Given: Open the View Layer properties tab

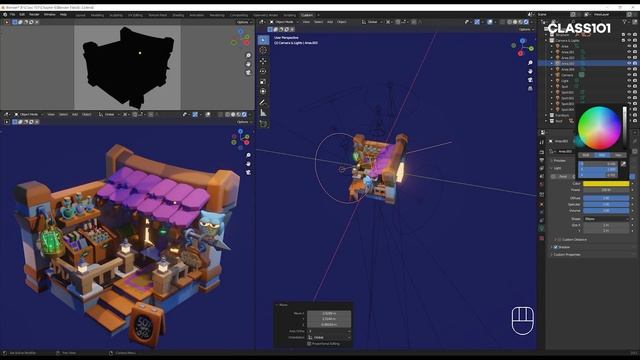Looking at the screenshot, I should [542, 168].
